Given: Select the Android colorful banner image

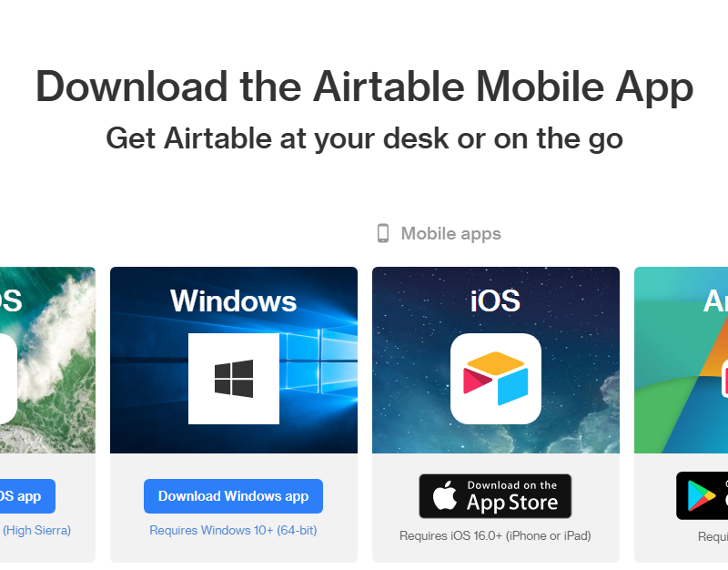Looking at the screenshot, I should [x=681, y=360].
